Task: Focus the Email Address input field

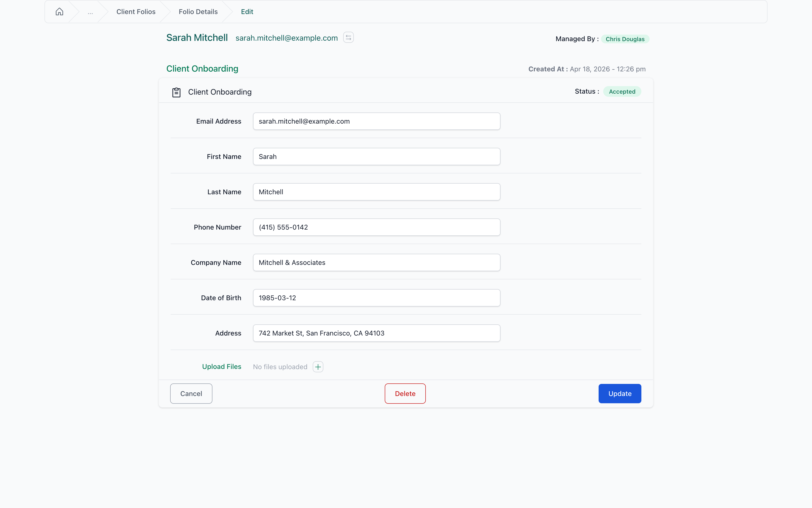Action: 377,121
